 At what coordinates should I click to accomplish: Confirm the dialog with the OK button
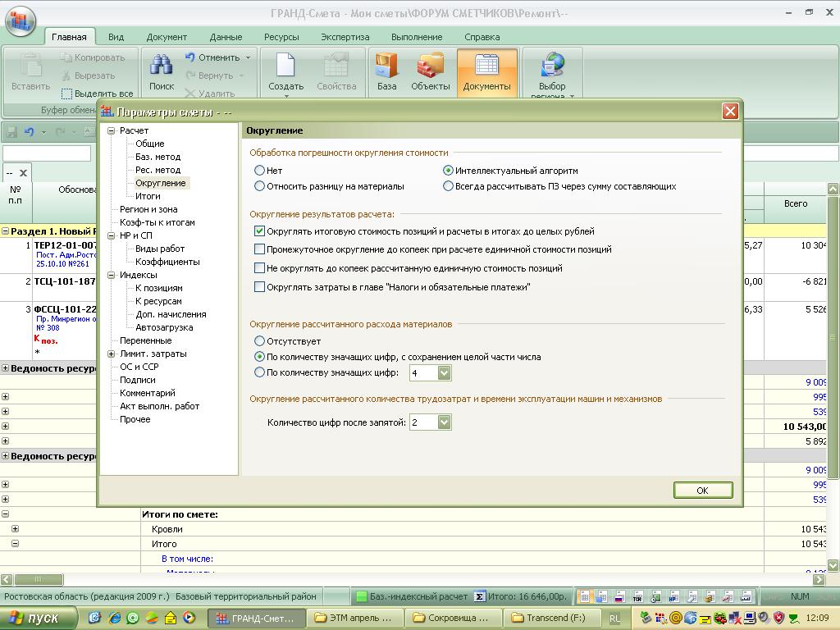[x=702, y=491]
